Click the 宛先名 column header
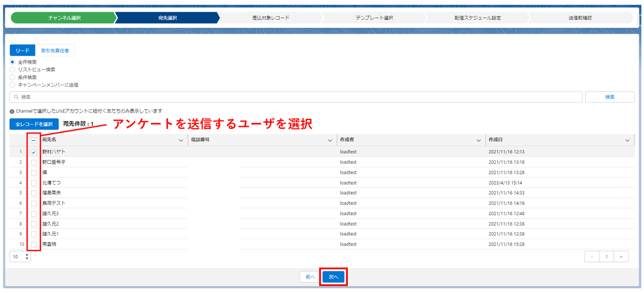644x294 pixels. coord(48,140)
